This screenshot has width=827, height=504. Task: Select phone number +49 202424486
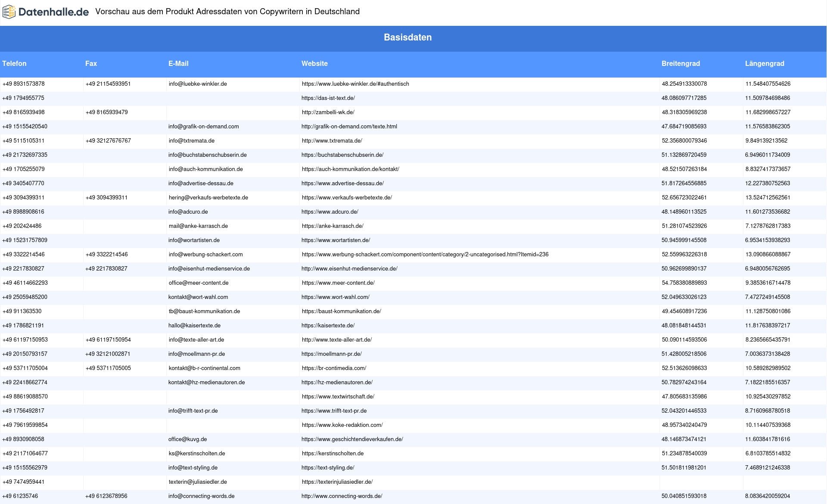pos(22,226)
